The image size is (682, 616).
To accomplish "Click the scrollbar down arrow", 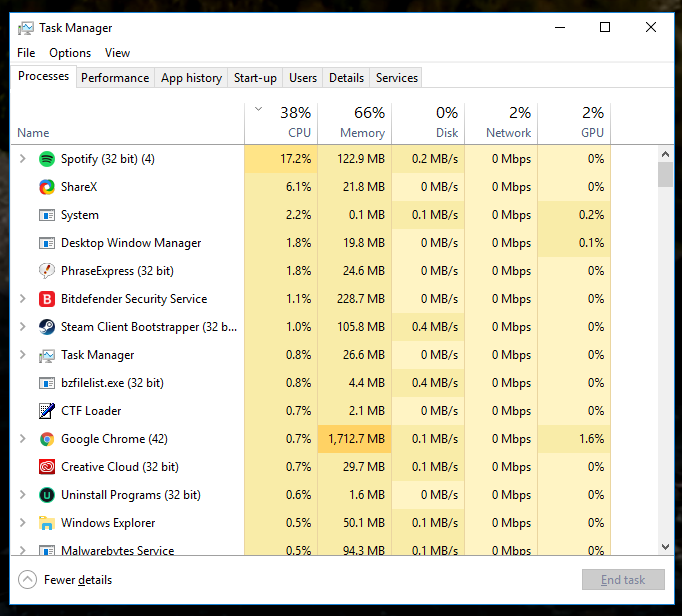I will click(665, 547).
